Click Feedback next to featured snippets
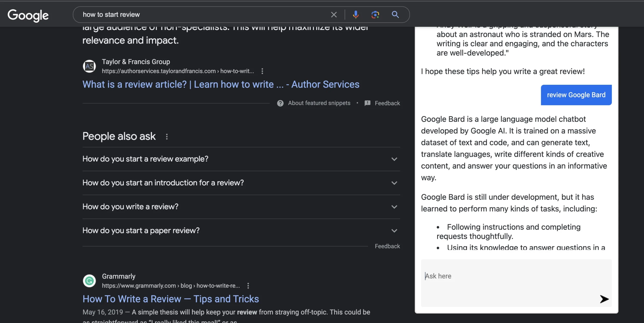644x323 pixels. click(387, 103)
